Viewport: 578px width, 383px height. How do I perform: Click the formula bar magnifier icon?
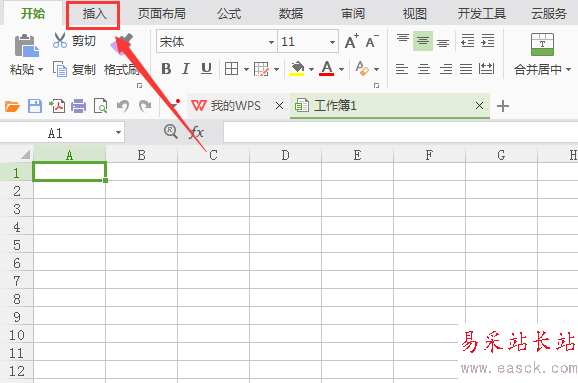(171, 132)
